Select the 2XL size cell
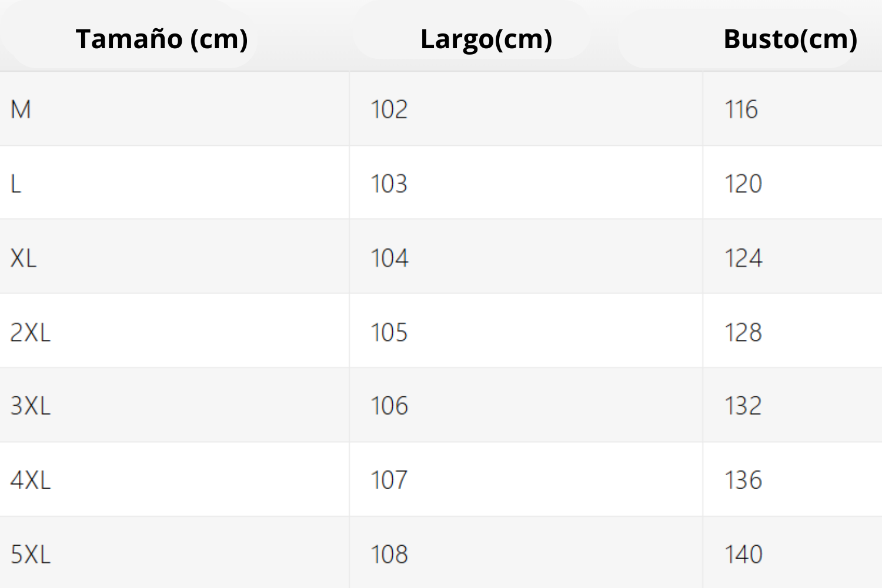This screenshot has height=588, width=882. click(x=31, y=333)
